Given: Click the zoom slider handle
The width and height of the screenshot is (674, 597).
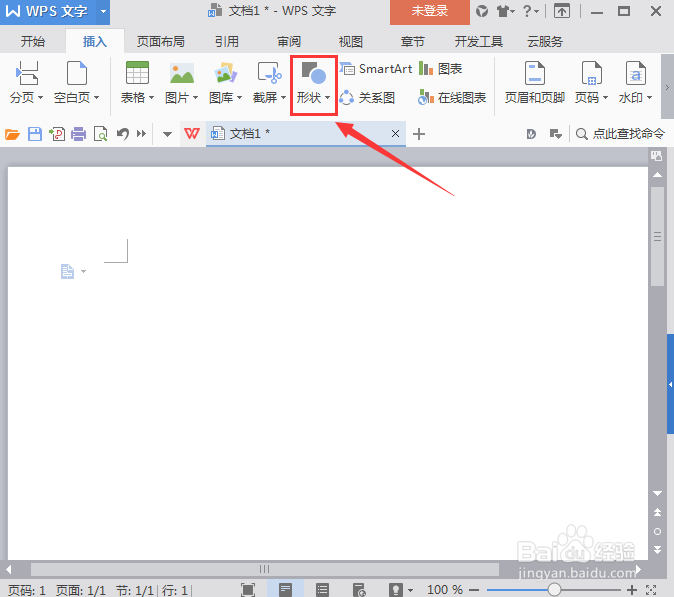Looking at the screenshot, I should [555, 590].
